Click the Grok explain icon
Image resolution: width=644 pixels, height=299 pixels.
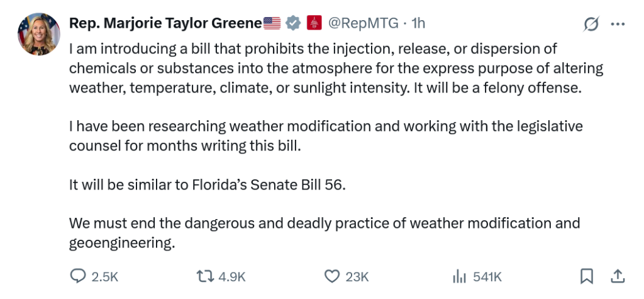tap(591, 24)
